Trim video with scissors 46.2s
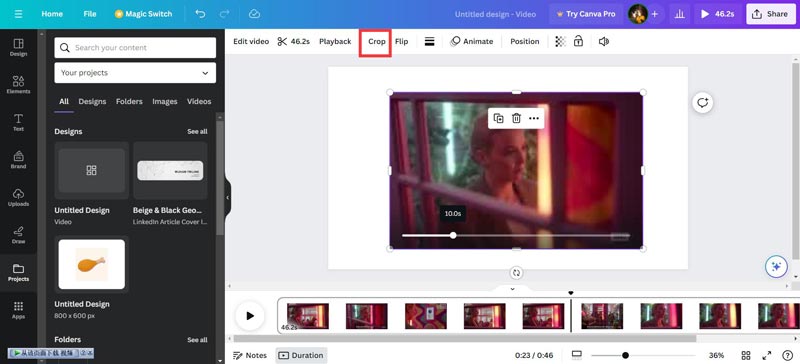 point(293,41)
